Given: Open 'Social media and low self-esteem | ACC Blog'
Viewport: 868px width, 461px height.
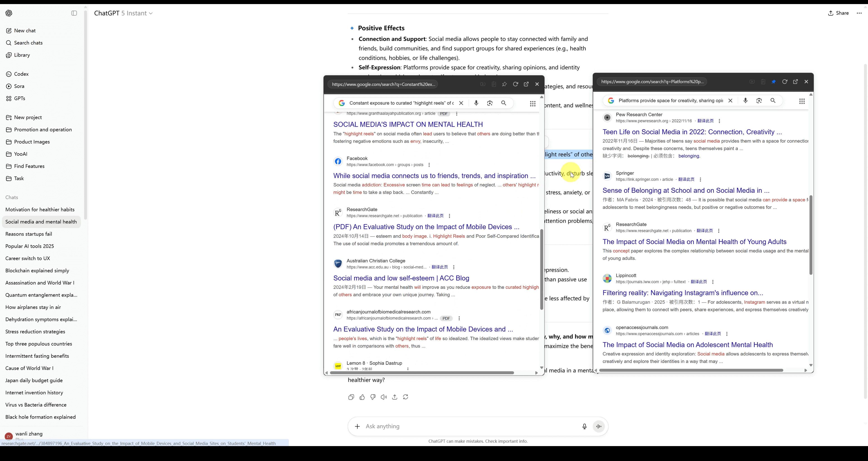Looking at the screenshot, I should pyautogui.click(x=401, y=278).
